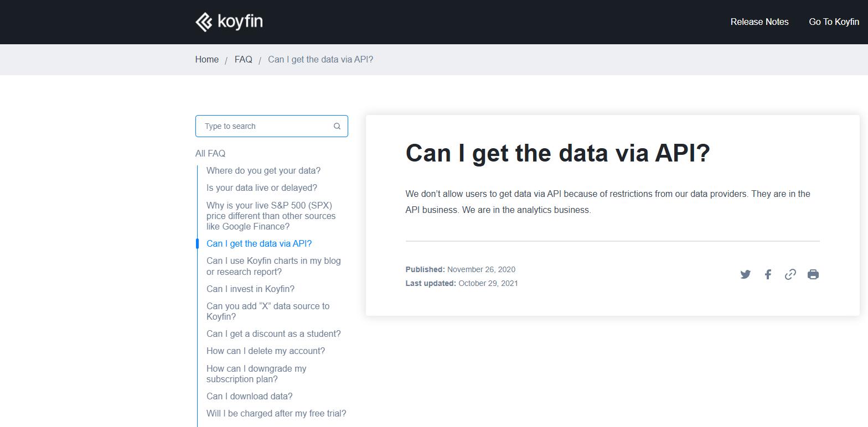This screenshot has width=868, height=427.
Task: Open 'How can I downgrade my subscription plan?'
Action: coord(256,373)
